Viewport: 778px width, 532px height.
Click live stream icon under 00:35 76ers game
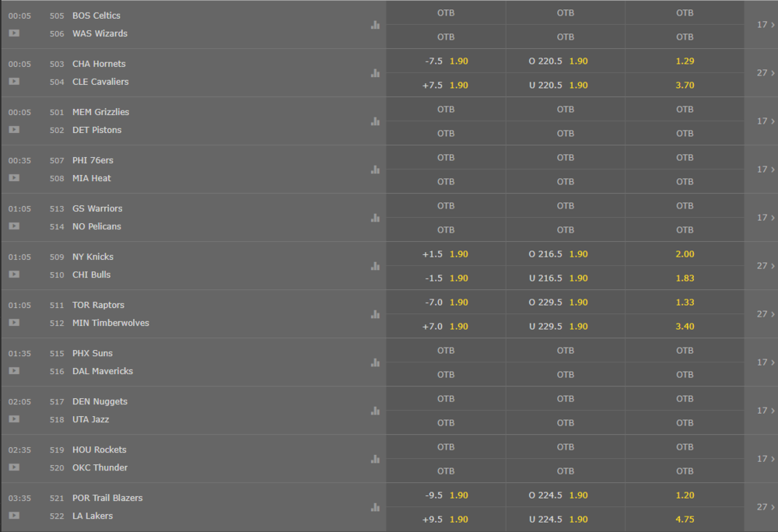pos(14,178)
